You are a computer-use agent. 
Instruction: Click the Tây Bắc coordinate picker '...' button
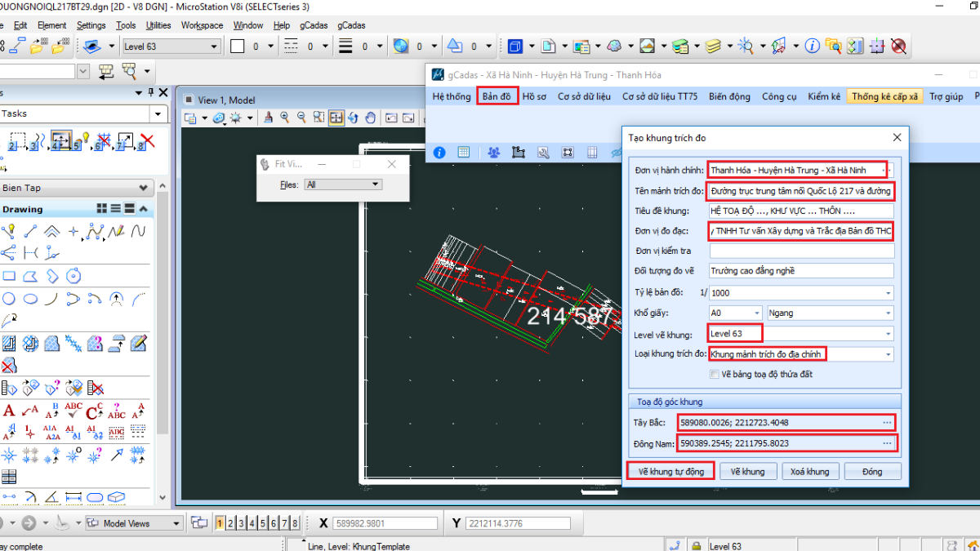click(x=887, y=422)
